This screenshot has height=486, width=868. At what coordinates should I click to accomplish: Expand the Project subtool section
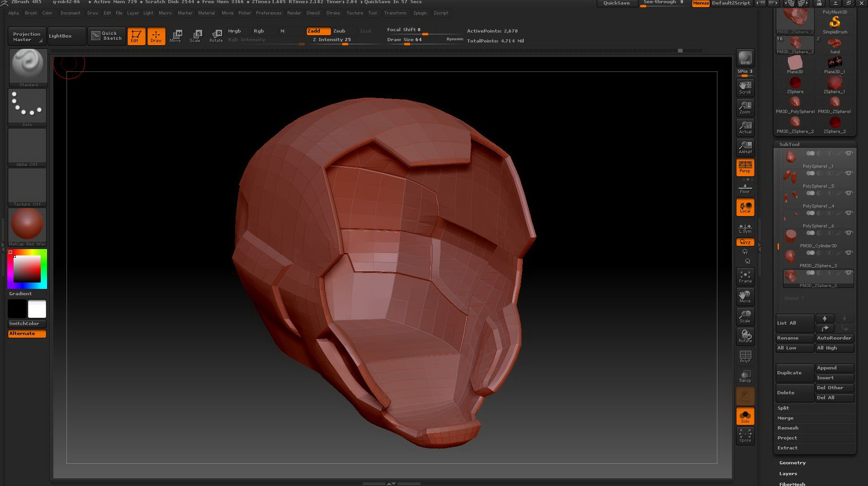(787, 438)
